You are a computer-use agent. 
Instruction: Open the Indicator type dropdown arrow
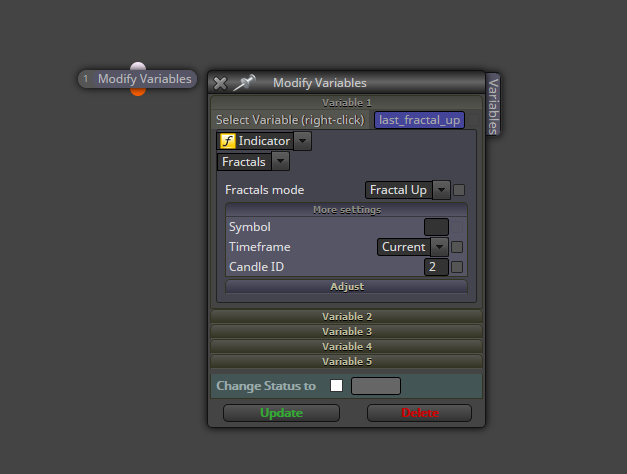point(303,141)
